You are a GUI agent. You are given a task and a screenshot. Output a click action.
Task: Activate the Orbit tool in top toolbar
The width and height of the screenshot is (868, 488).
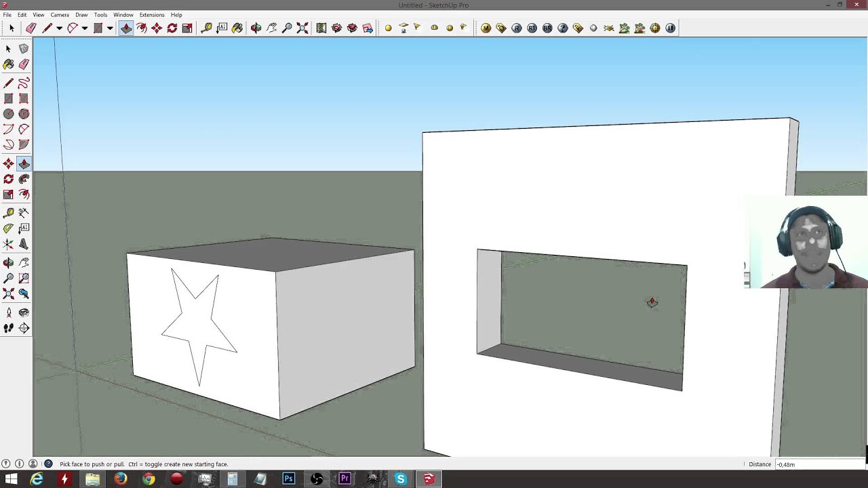click(x=256, y=28)
